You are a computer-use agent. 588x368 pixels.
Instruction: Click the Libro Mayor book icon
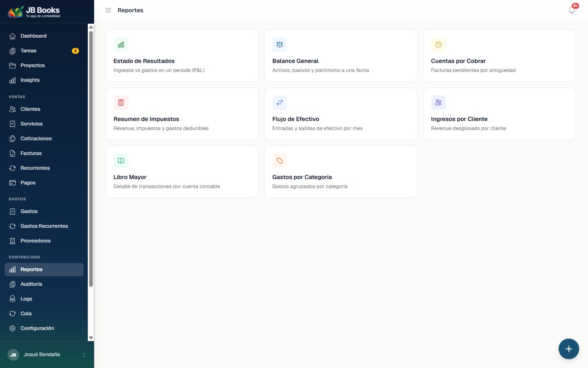pos(121,161)
